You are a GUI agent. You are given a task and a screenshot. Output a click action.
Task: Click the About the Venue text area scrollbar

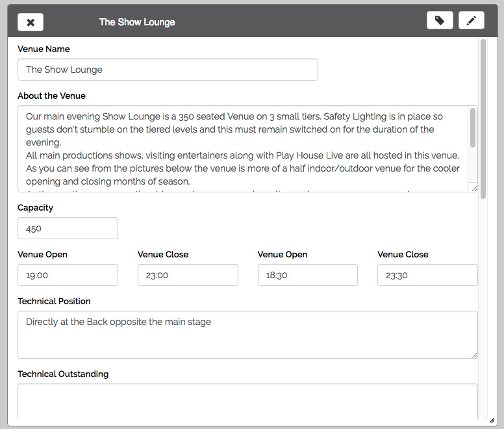473,129
